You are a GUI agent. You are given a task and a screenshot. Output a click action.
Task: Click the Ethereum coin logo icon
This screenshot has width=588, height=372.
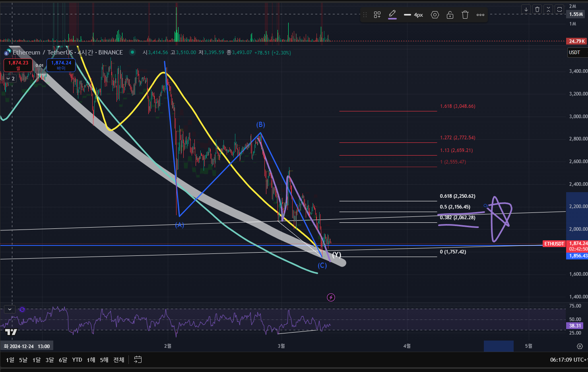click(7, 53)
